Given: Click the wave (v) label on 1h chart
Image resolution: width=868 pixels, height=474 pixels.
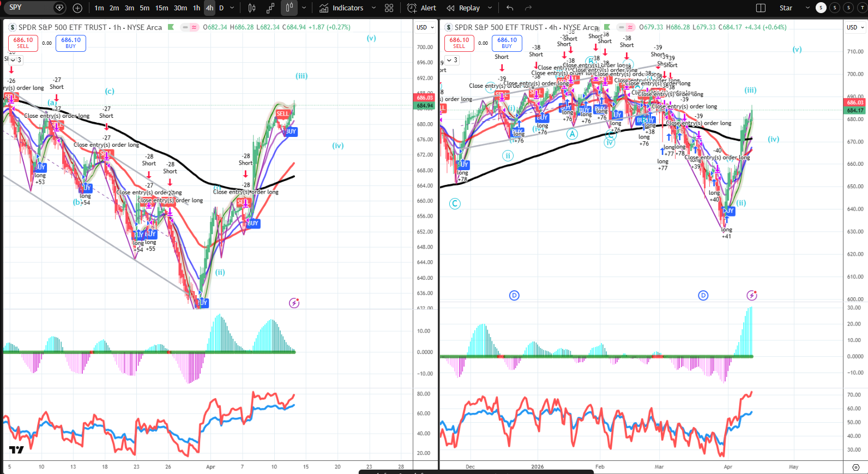Looking at the screenshot, I should (371, 38).
